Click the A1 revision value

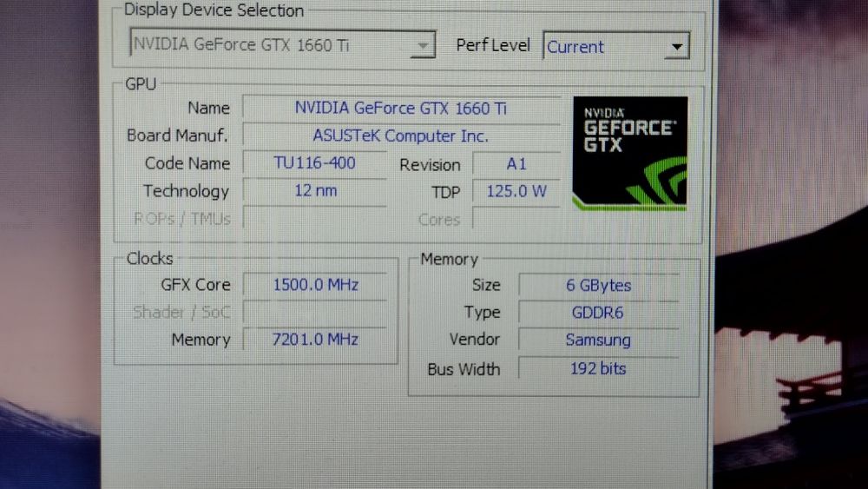click(516, 164)
